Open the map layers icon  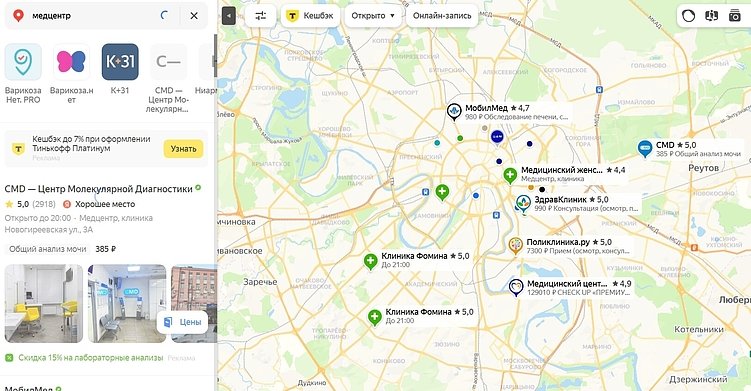click(x=712, y=16)
